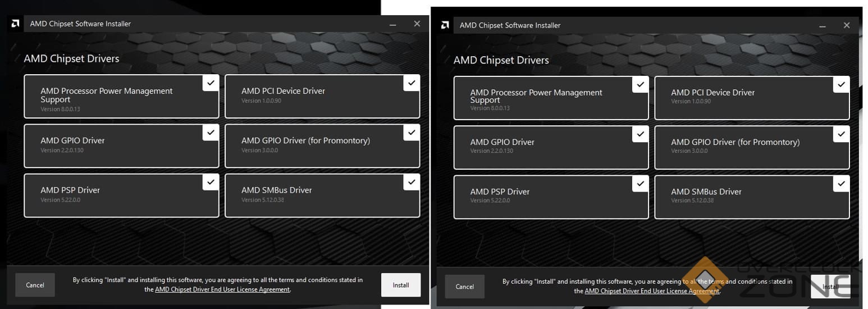The width and height of the screenshot is (868, 309).
Task: Disable GPIO Driver (for Promontory) in right window
Action: click(840, 134)
